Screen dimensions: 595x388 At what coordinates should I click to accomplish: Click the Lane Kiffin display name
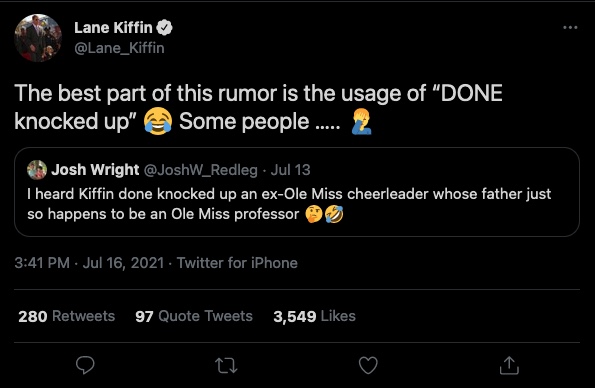click(x=113, y=28)
